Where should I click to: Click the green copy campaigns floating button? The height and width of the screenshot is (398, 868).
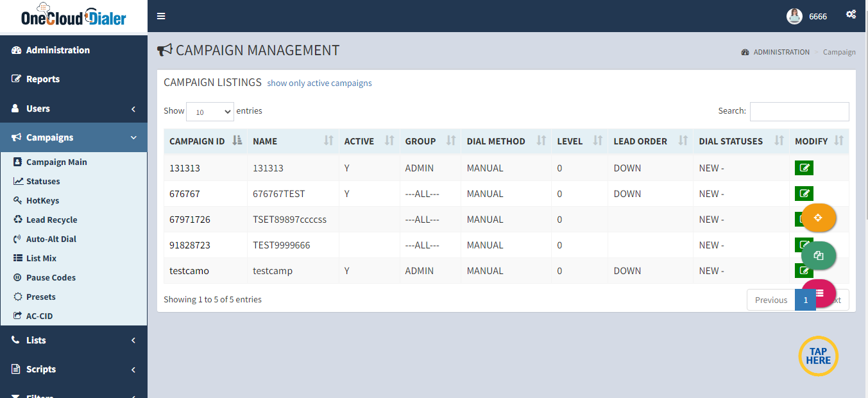tap(818, 255)
